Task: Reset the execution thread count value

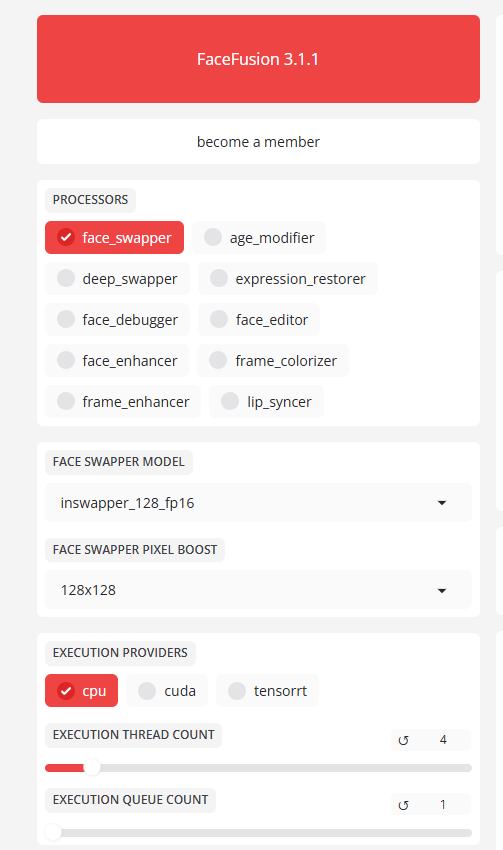Action: coord(403,740)
